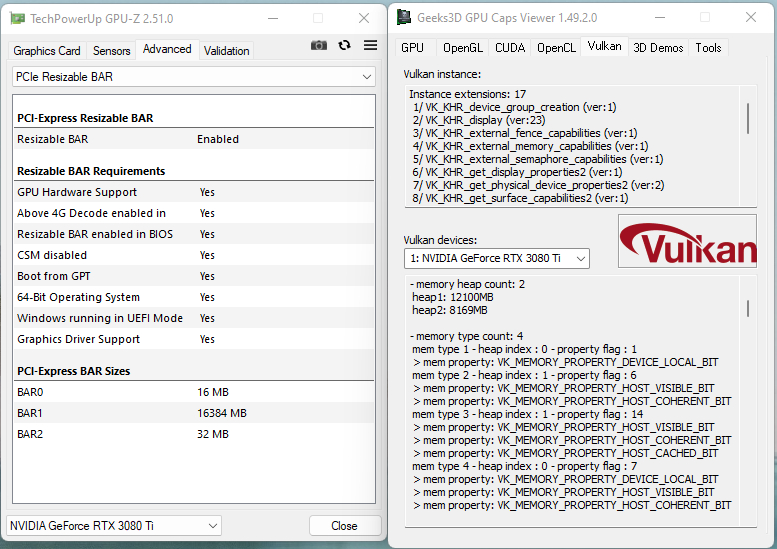
Task: Select the 'GPU Hardware Support' row
Action: coord(194,192)
